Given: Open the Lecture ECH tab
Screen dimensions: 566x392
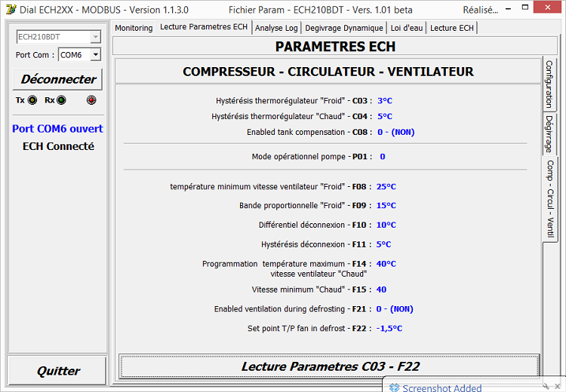Looking at the screenshot, I should tap(452, 28).
